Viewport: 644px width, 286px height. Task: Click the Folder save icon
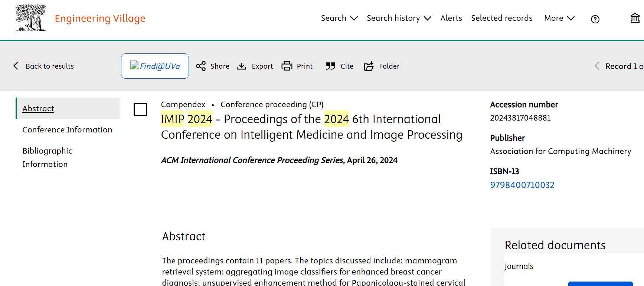[x=369, y=66]
